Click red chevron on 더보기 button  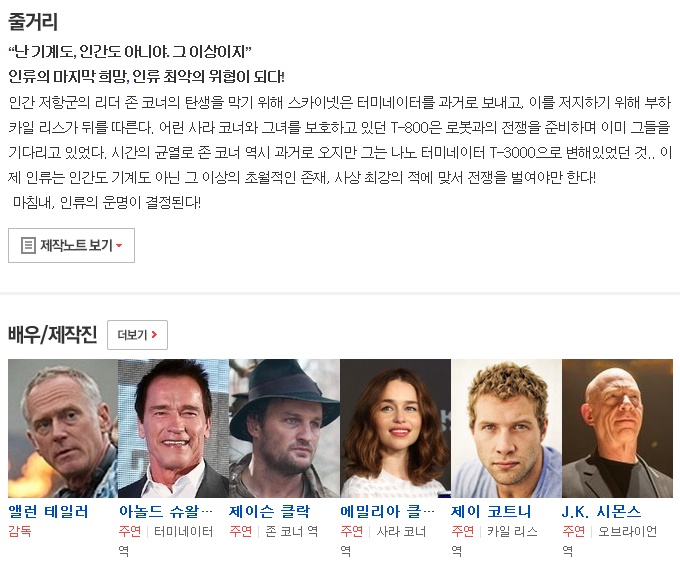[x=154, y=334]
